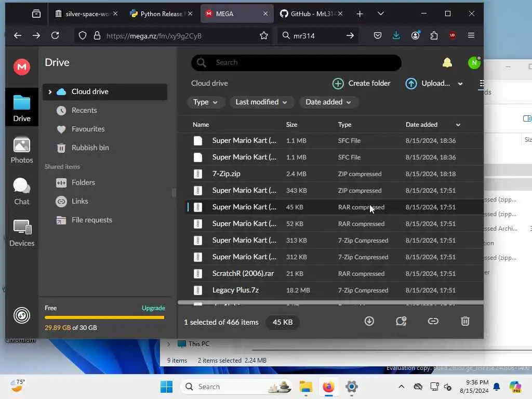532x399 pixels.
Task: Sort files by Size column
Action: click(x=291, y=125)
